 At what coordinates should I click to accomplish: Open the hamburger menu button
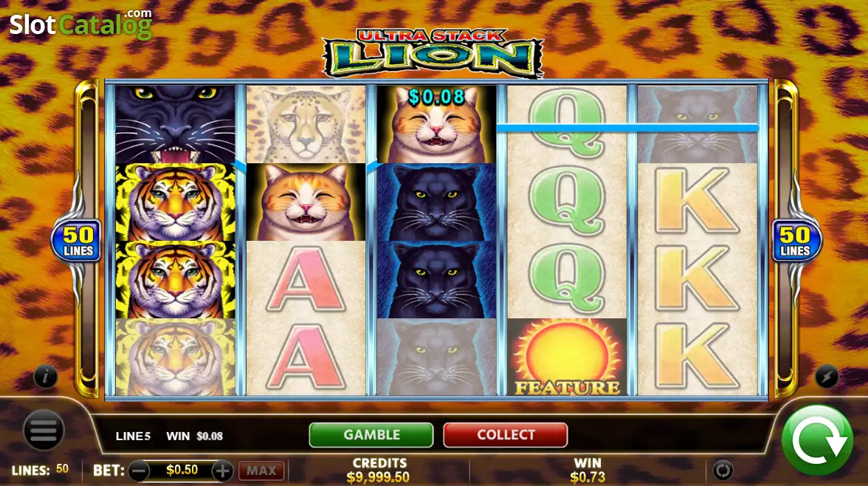[43, 430]
